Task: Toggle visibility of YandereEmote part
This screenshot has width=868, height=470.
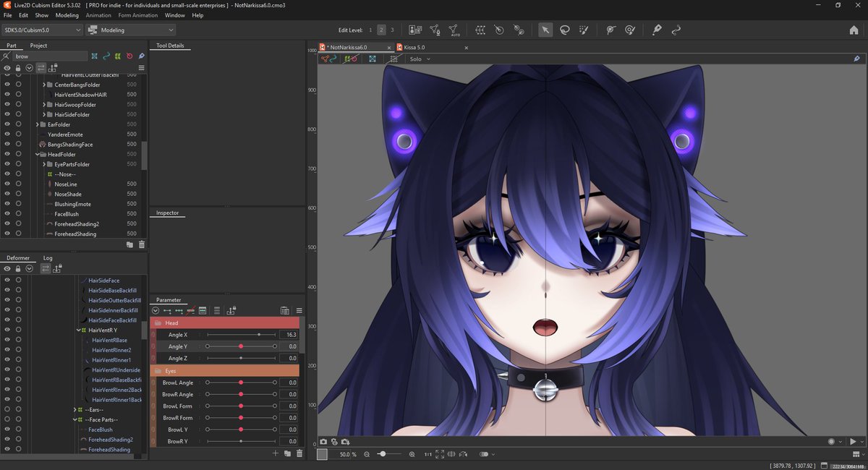Action: click(7, 134)
